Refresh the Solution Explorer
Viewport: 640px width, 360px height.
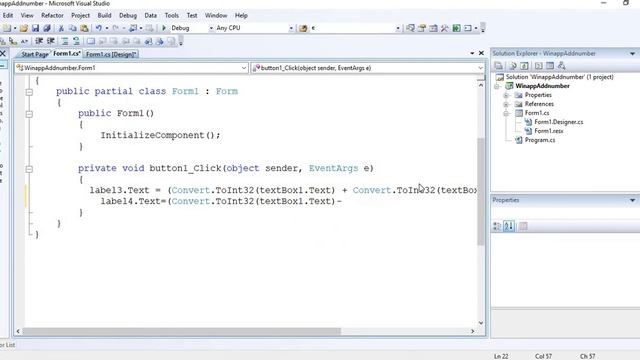click(524, 66)
